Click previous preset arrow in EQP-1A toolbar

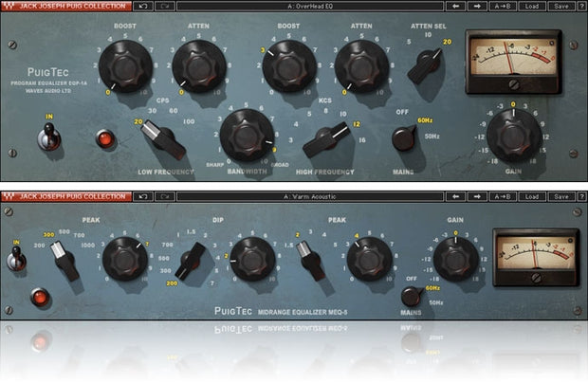click(x=455, y=6)
